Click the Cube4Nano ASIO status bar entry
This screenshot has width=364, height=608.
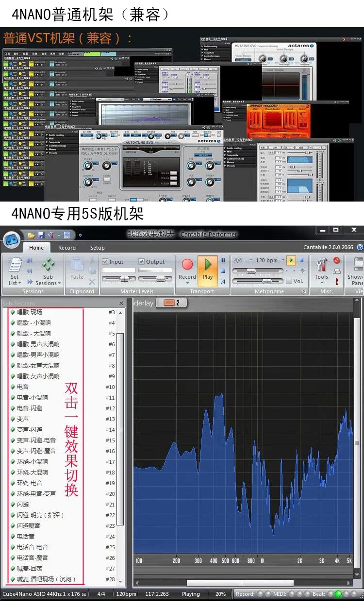[x=44, y=594]
